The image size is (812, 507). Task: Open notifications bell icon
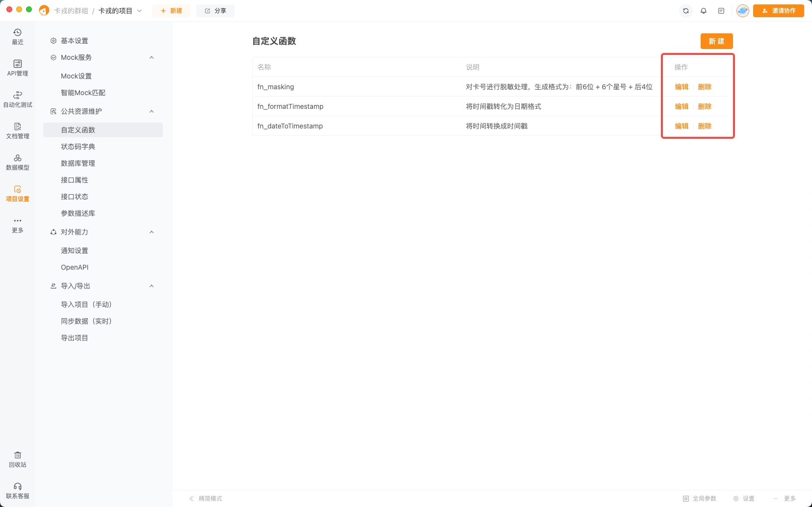704,11
